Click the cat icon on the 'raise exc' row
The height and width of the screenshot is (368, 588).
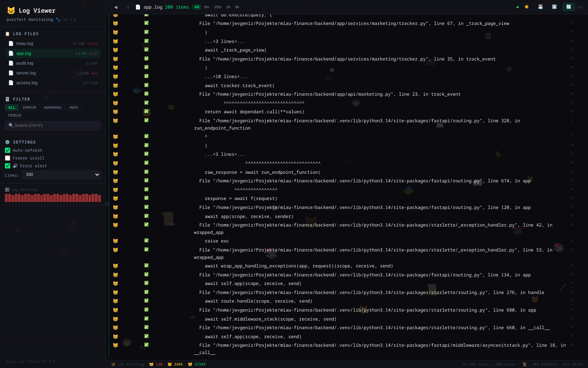pyautogui.click(x=115, y=241)
